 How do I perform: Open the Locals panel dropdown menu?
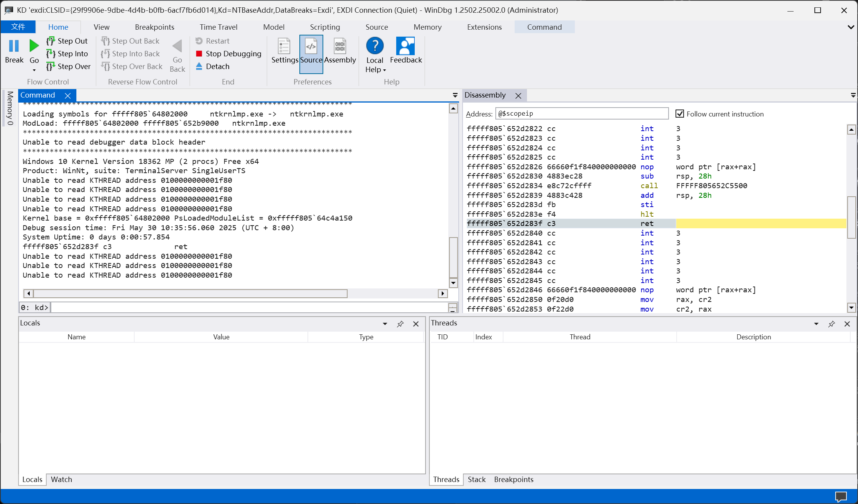pos(385,324)
